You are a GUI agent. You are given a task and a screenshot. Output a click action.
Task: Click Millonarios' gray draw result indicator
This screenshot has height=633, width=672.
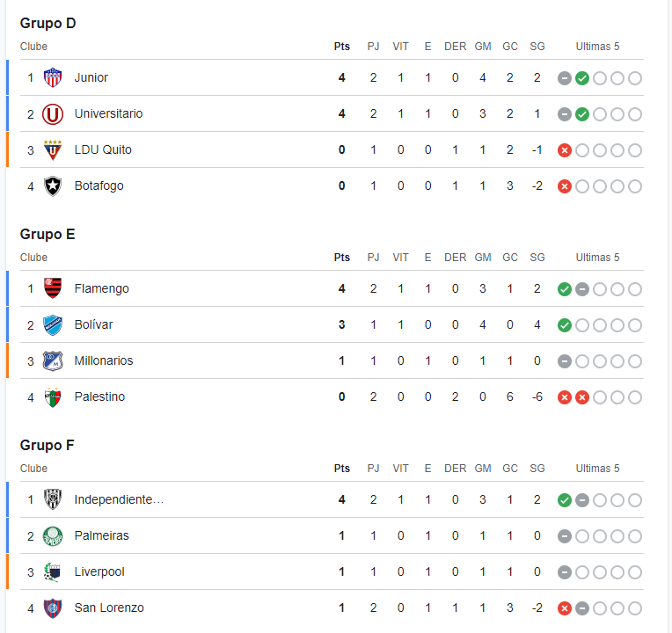565,361
